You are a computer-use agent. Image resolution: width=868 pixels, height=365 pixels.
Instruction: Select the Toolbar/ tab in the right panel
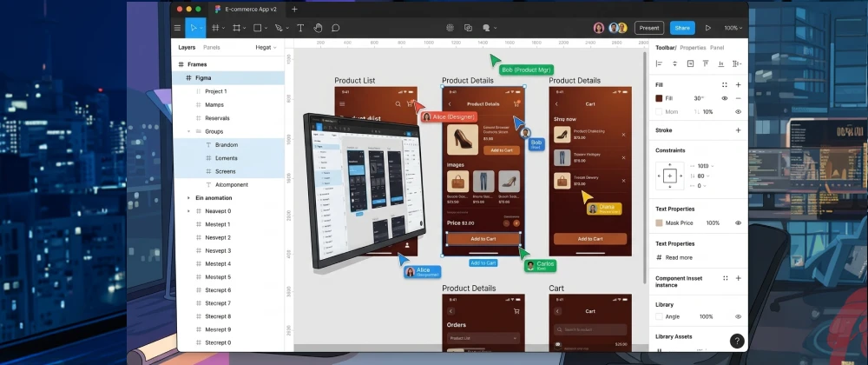point(666,48)
